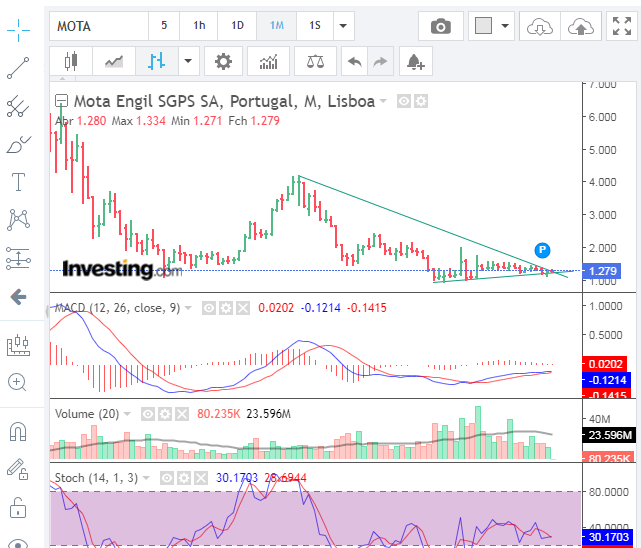The image size is (641, 548).
Task: Expand the chart style dropdown arrow
Action: [x=188, y=61]
